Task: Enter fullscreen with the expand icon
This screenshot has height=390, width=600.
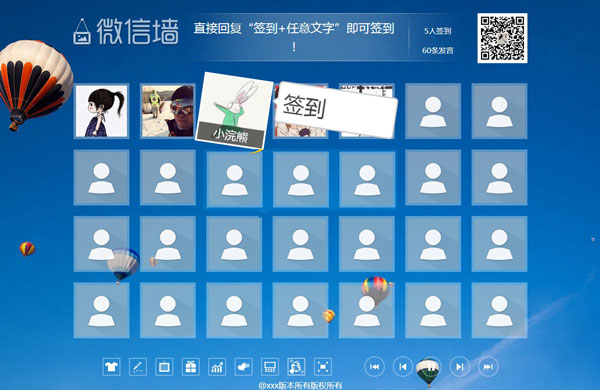Action: point(323,367)
